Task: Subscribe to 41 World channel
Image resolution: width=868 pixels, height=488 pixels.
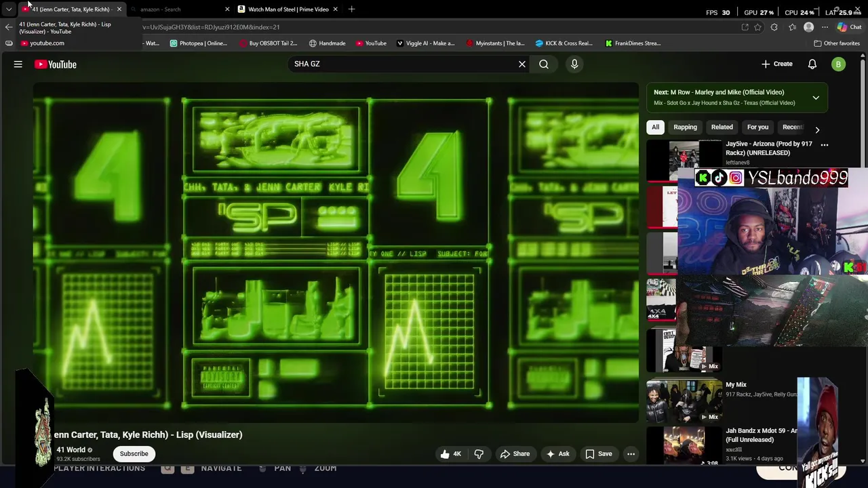Action: [x=134, y=454]
